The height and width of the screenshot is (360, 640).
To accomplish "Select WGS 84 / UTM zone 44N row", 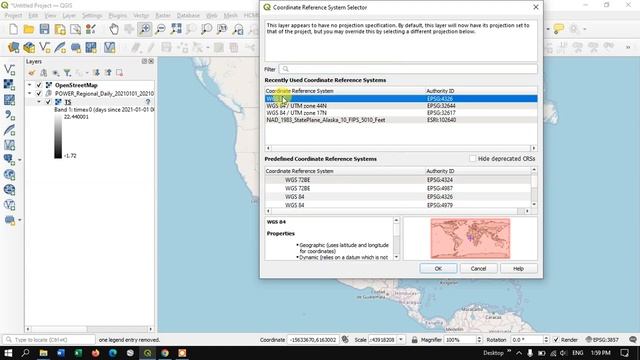I will (x=401, y=106).
